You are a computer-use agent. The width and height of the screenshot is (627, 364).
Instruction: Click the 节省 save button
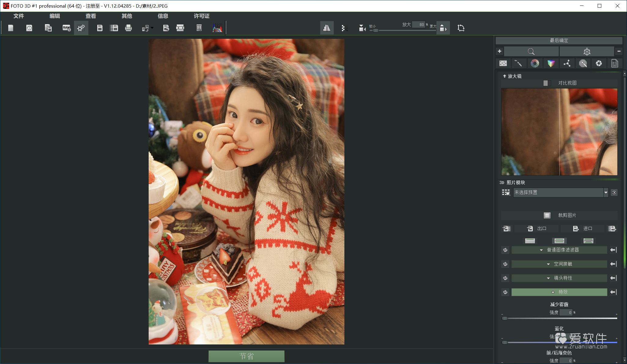coord(246,356)
